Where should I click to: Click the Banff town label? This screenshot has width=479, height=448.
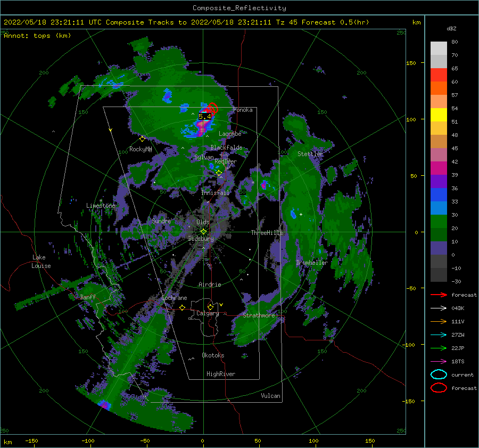(x=88, y=297)
